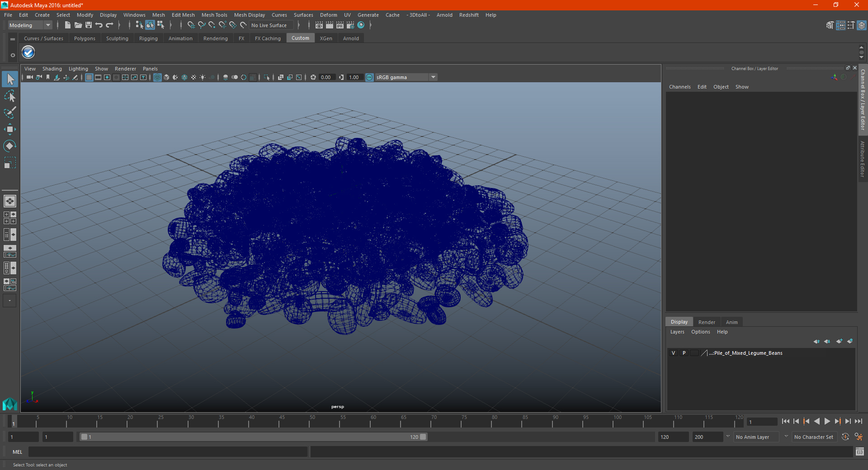This screenshot has width=868, height=470.
Task: Undo the last action
Action: coord(99,25)
